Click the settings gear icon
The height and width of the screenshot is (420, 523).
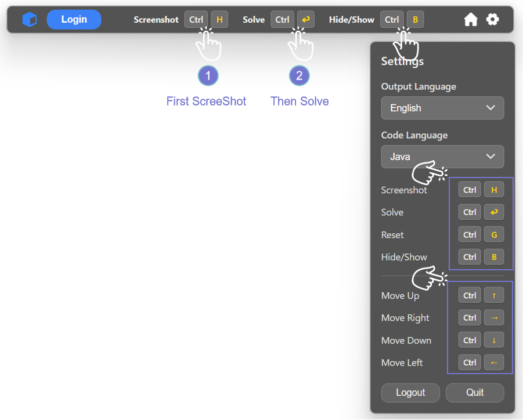492,20
